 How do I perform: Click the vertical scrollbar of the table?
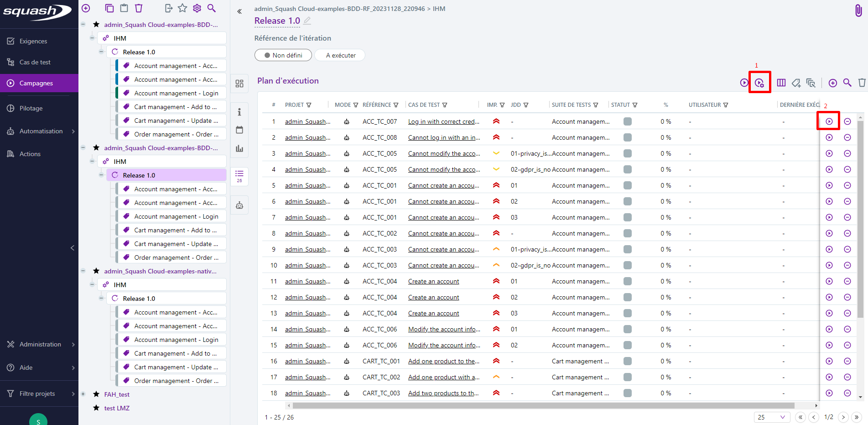click(860, 219)
